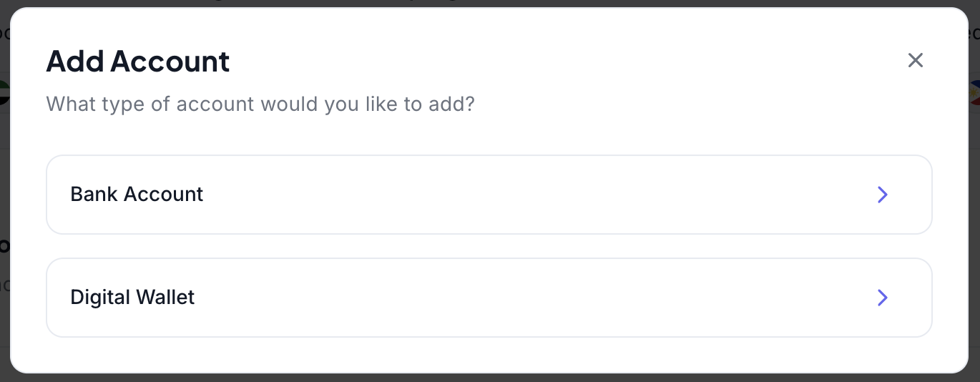Close the Add Account dialog
This screenshot has height=382, width=980.
coord(915,61)
